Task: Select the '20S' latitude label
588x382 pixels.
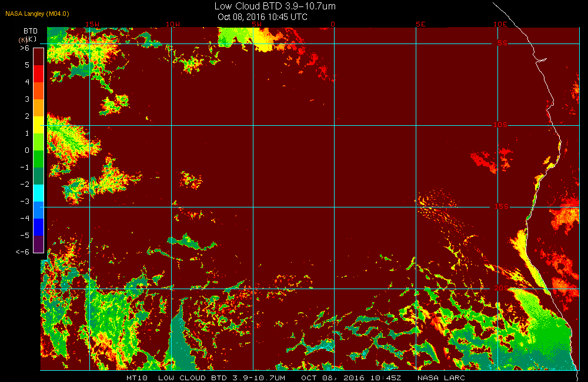Action: [x=502, y=289]
